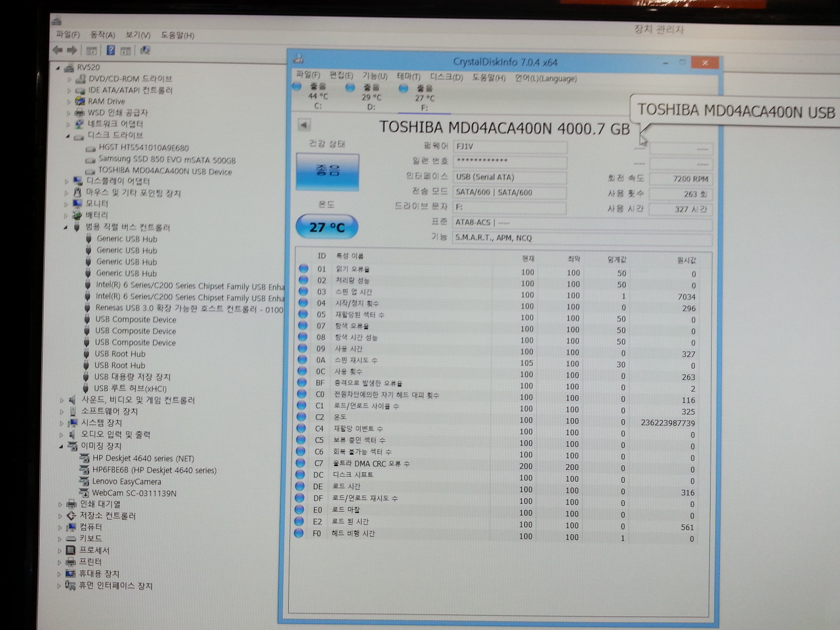Click CrystalDiskInfo app icon in its title bar

pos(299,59)
